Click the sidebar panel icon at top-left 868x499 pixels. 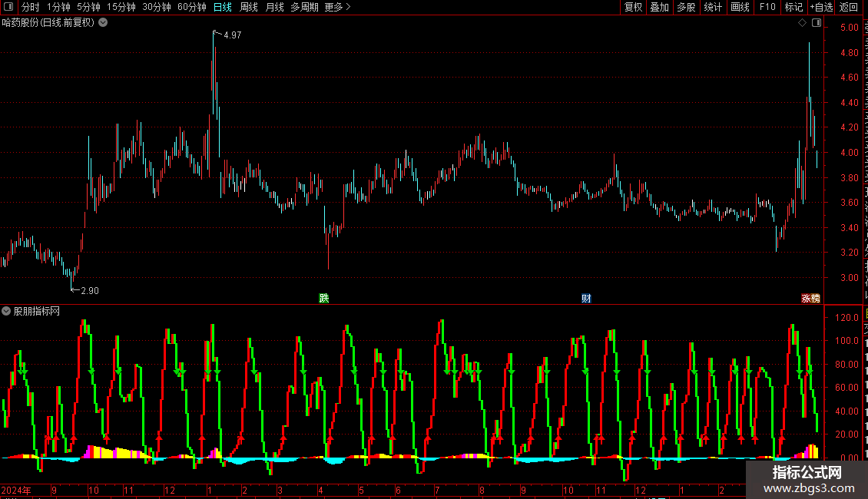[8, 7]
